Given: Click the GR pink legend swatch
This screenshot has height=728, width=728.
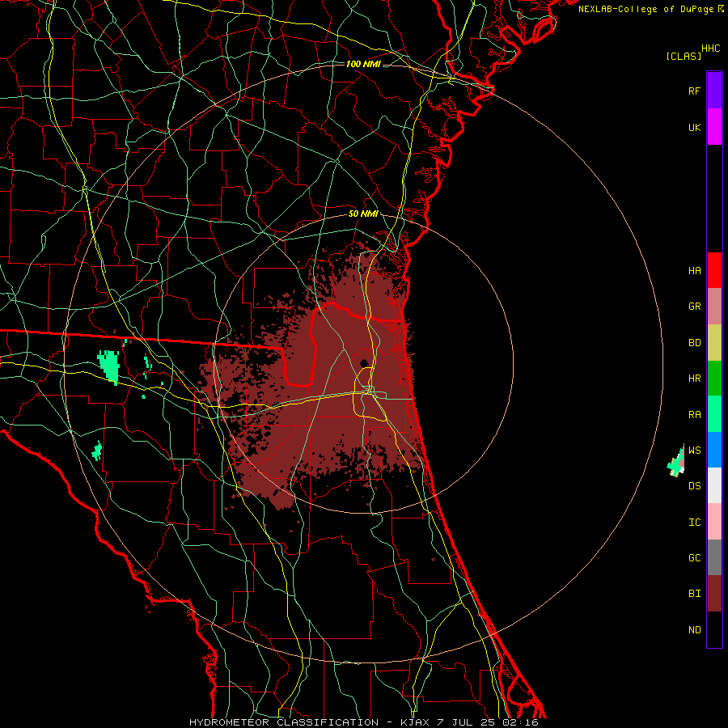Looking at the screenshot, I should click(x=714, y=307).
